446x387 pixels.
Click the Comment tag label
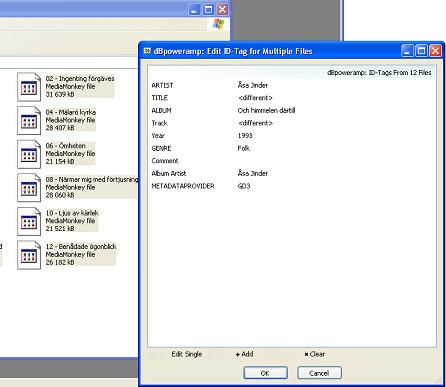[x=165, y=161]
